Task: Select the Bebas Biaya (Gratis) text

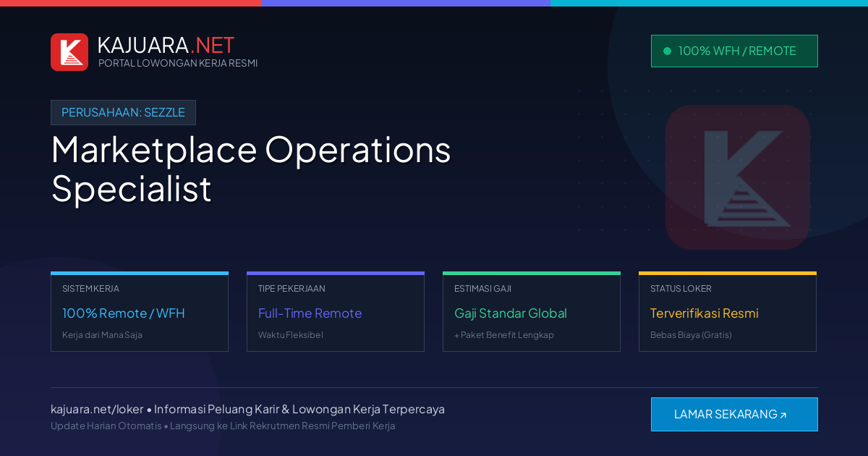Action: tap(691, 335)
